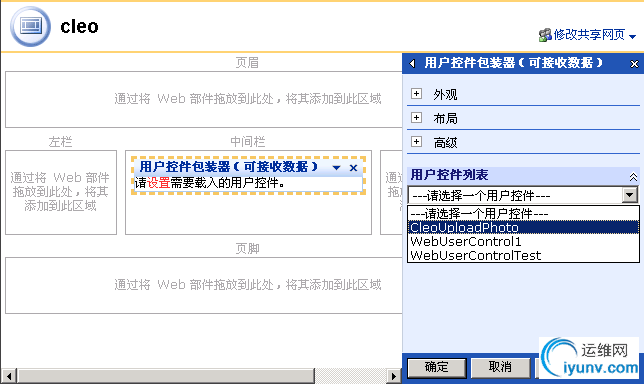Choose WebUserControlTest from the list
Screen dimensions: 644x384
click(x=523, y=255)
